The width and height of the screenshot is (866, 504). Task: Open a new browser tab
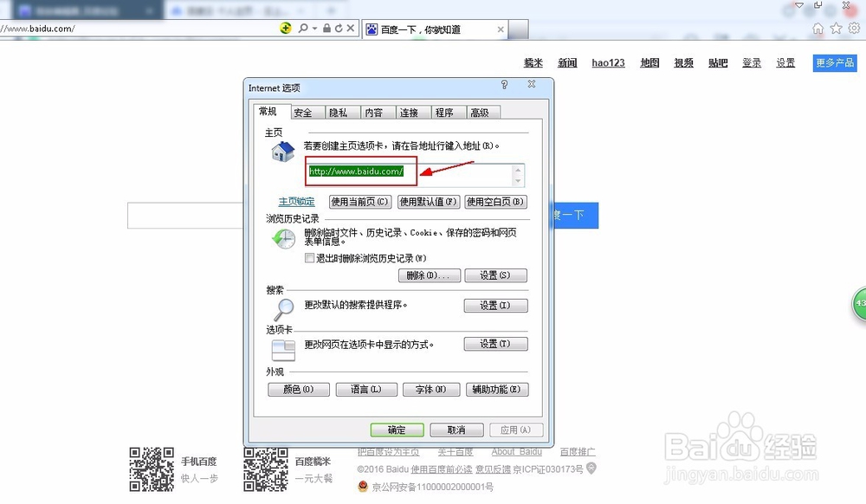click(x=518, y=29)
